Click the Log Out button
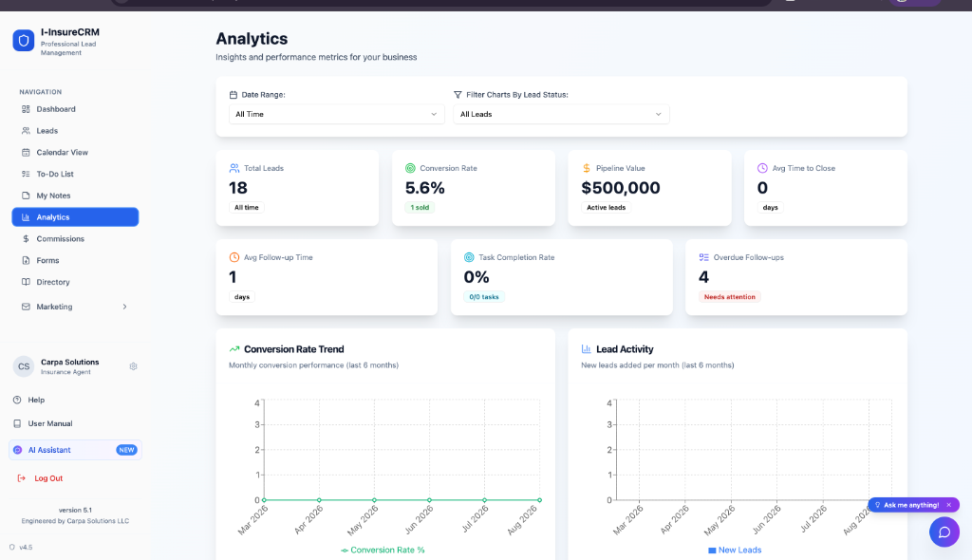The width and height of the screenshot is (972, 560). 48,478
